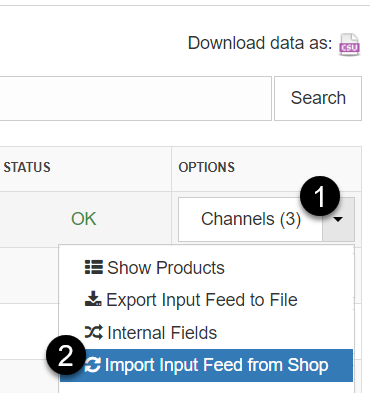
Task: Click the OPTIONS column header
Action: [207, 167]
